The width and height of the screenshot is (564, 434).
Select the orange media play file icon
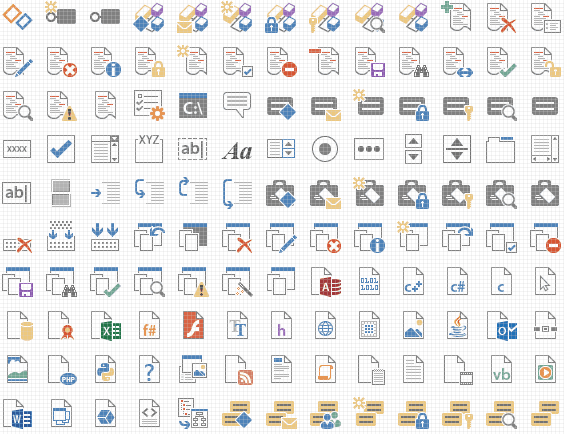[x=545, y=369]
